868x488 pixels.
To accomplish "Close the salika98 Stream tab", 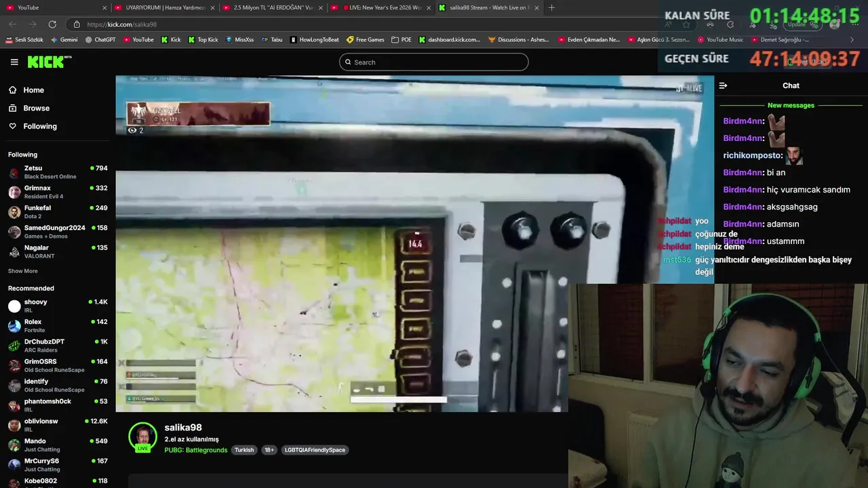I will 536,8.
